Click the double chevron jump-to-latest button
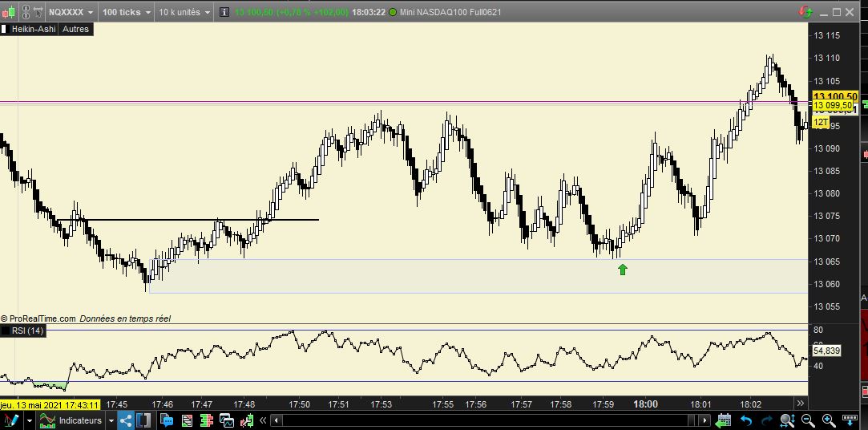Image resolution: width=868 pixels, height=430 pixels. 800,404
